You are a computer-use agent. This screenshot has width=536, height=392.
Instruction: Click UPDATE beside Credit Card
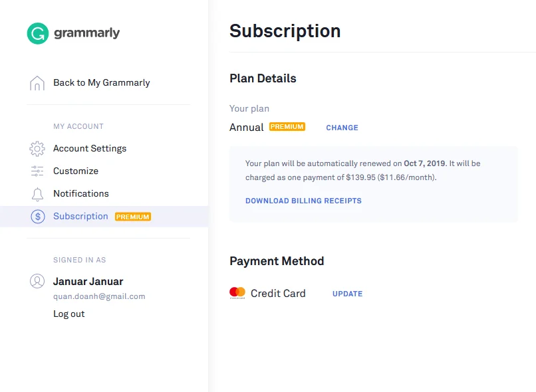347,294
